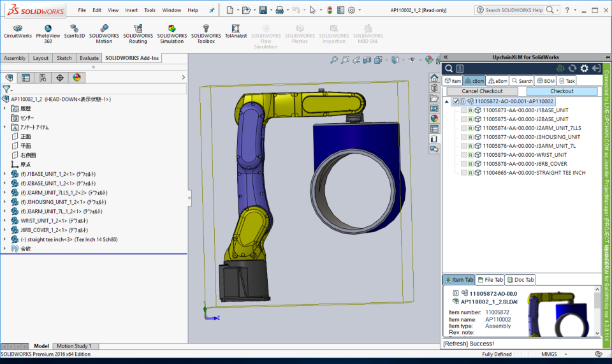
Task: Check the box for 11005873 J1BASE_UNIT
Action: point(464,110)
